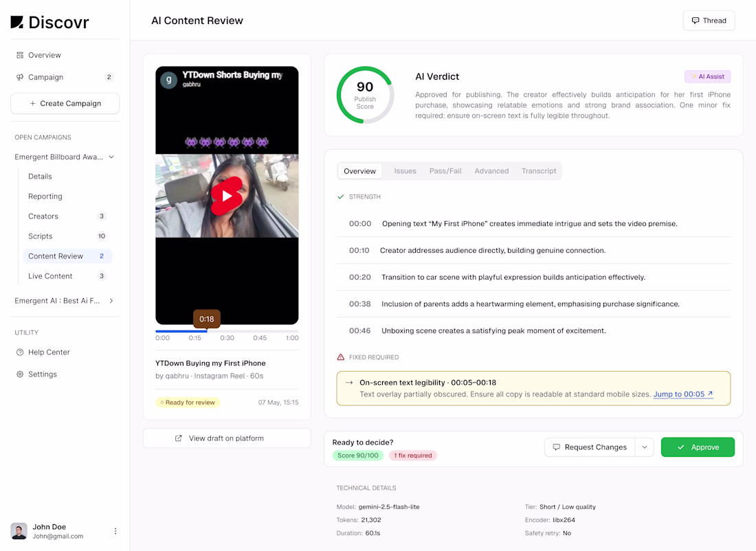Click the 00:20 strength timestamp
Image resolution: width=756 pixels, height=551 pixels.
(360, 277)
